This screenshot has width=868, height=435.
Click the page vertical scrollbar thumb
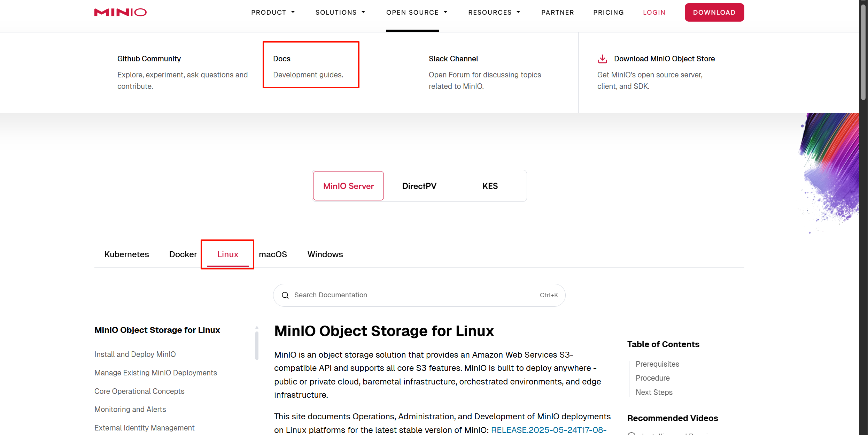click(x=863, y=52)
